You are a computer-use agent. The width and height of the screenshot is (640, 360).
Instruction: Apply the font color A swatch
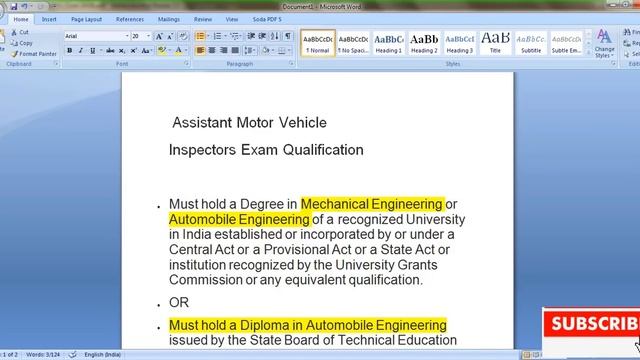tap(179, 51)
